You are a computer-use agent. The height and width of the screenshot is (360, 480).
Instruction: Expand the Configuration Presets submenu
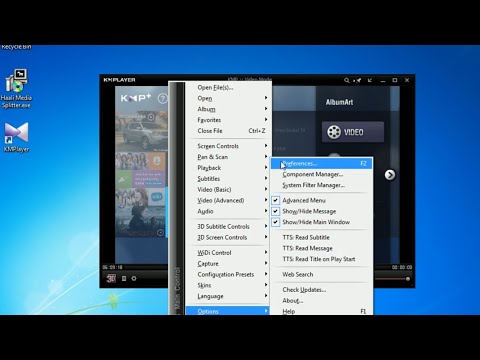coord(229,274)
